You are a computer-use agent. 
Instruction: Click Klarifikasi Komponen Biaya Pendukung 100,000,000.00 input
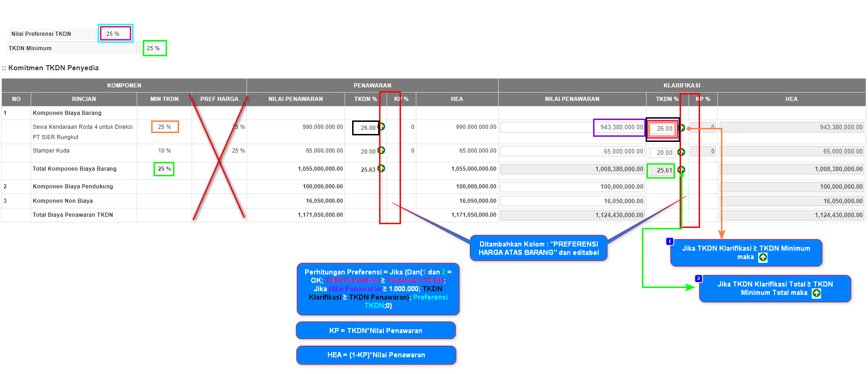coord(572,187)
